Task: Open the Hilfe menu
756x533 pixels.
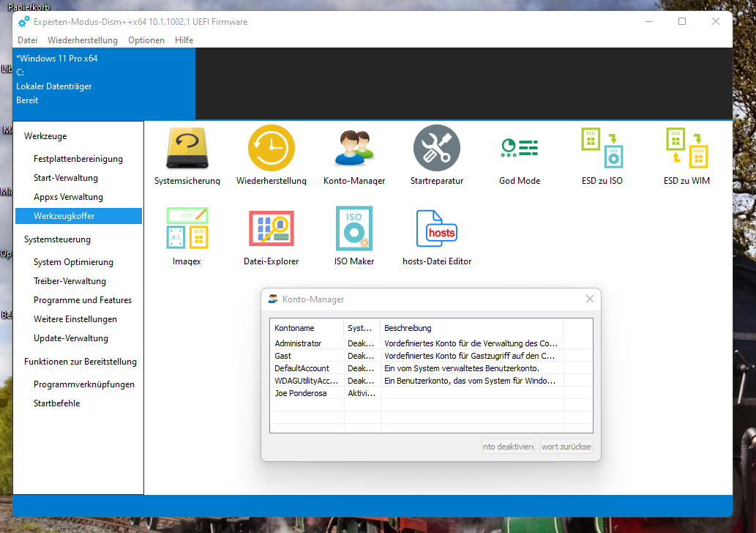Action: pyautogui.click(x=184, y=40)
